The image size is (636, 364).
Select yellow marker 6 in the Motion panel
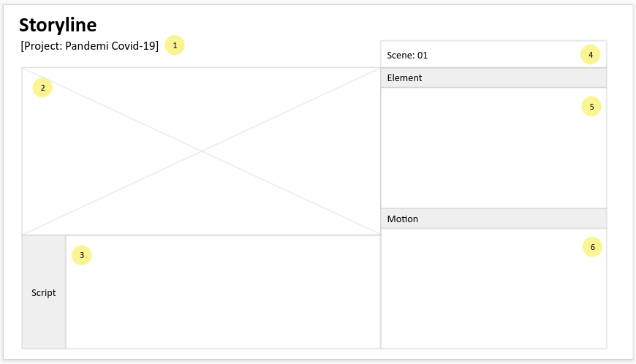click(592, 247)
